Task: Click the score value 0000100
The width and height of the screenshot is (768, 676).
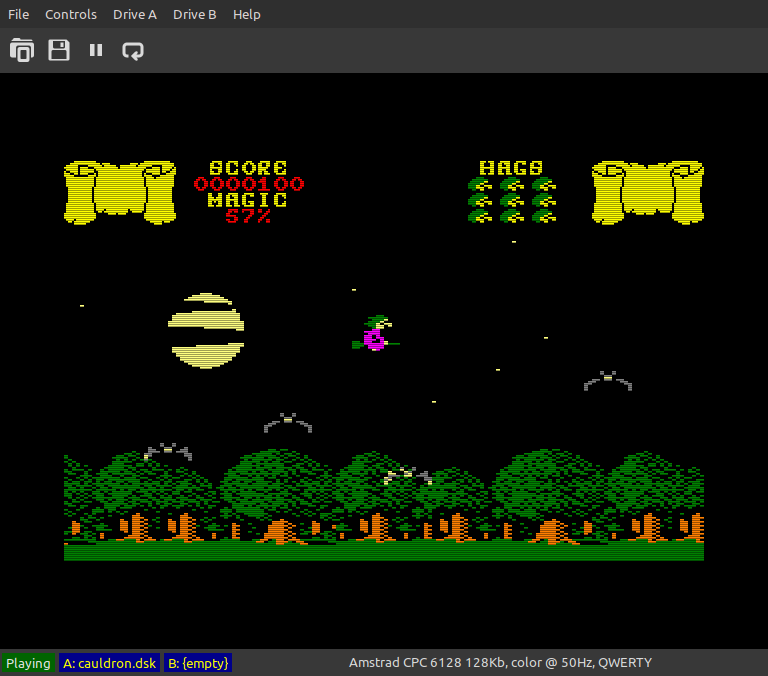Action: click(249, 184)
